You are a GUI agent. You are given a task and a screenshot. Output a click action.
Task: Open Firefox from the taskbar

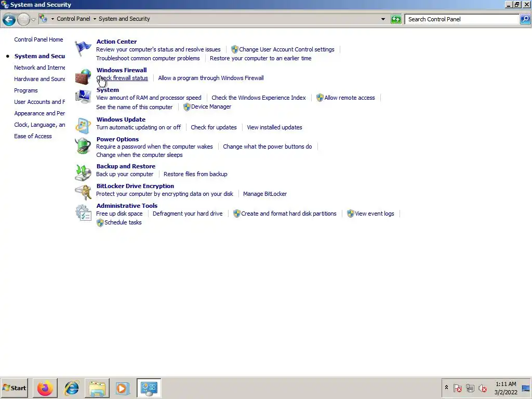(x=45, y=388)
